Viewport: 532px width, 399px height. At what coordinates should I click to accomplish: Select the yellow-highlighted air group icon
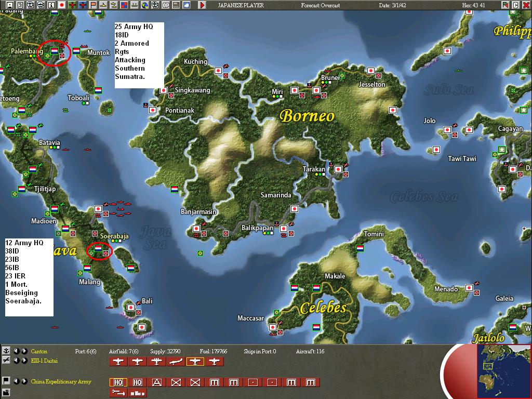(x=195, y=362)
